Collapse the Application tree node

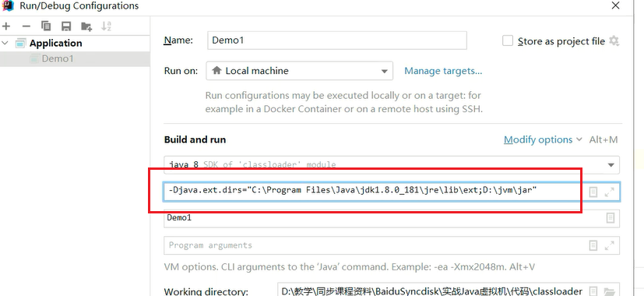tap(5, 43)
